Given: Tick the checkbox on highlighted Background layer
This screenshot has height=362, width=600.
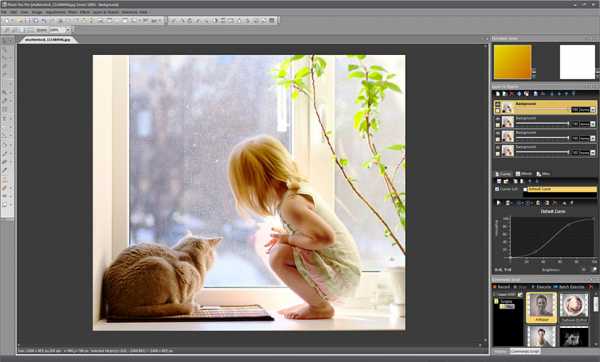Looking at the screenshot, I should tap(498, 111).
